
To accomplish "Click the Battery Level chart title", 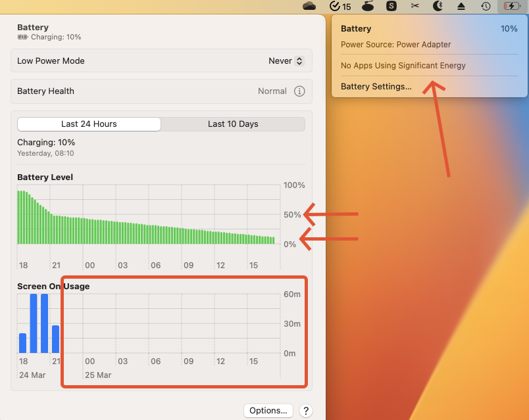I will [x=45, y=177].
